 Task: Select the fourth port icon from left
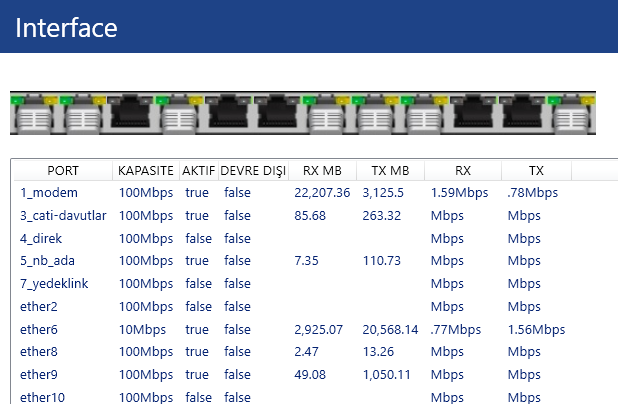tap(180, 114)
